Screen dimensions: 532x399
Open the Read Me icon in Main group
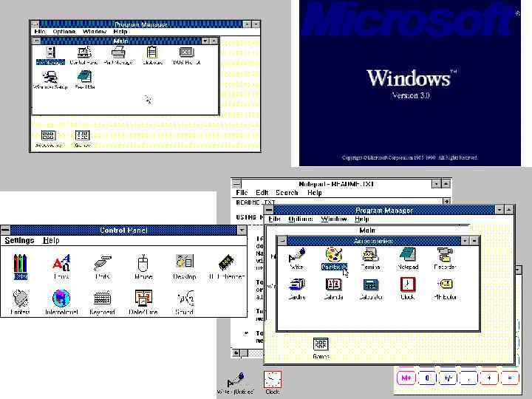[84, 80]
